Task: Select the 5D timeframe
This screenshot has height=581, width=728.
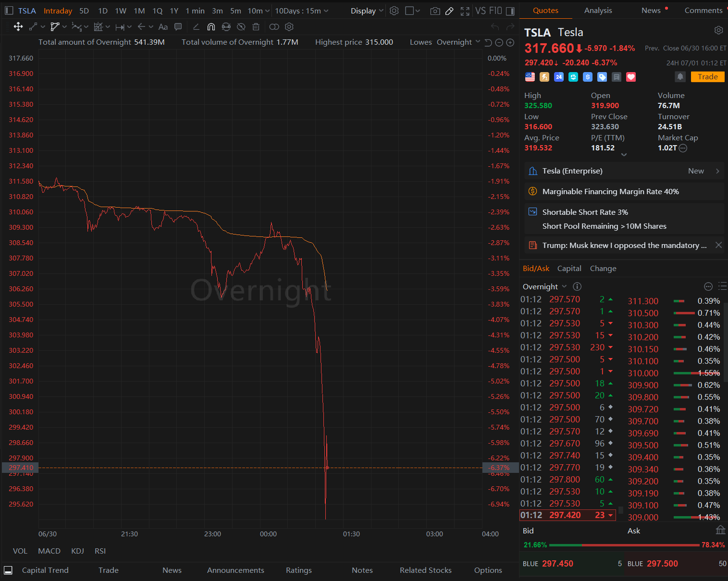Action: coord(84,11)
